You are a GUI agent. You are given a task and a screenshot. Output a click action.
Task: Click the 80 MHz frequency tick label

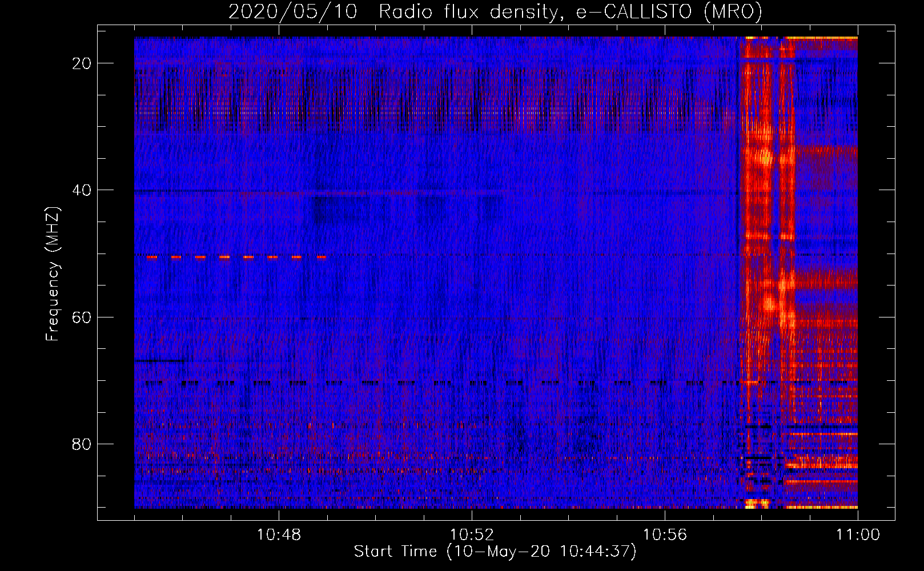click(82, 444)
